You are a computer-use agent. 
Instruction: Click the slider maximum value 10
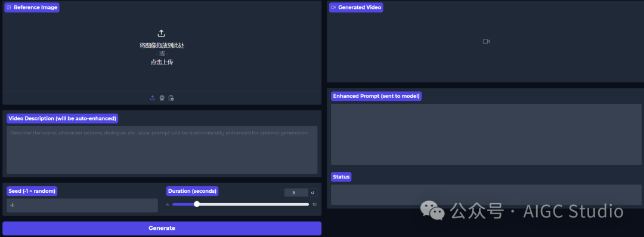click(x=314, y=205)
